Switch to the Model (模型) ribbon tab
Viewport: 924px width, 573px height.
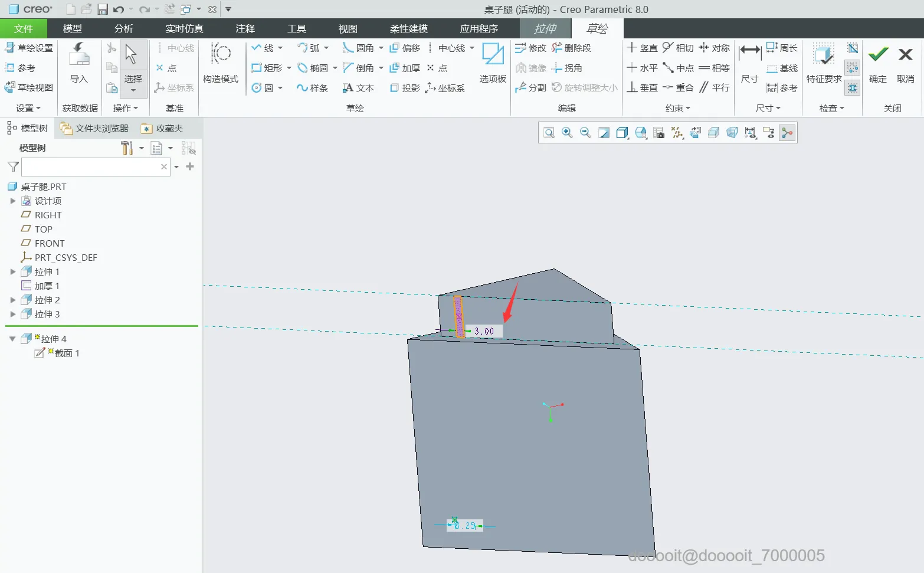pyautogui.click(x=72, y=28)
